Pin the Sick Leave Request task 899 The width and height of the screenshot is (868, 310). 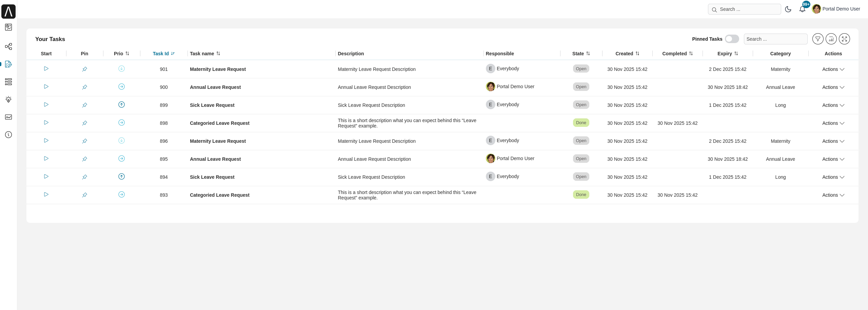point(84,105)
